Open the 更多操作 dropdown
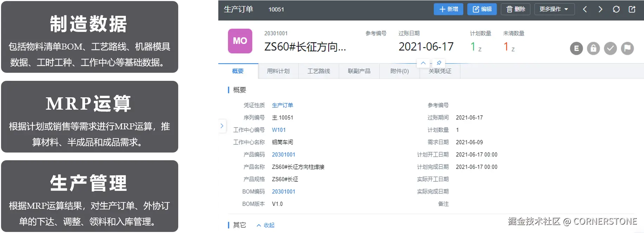644x233 pixels. point(554,9)
